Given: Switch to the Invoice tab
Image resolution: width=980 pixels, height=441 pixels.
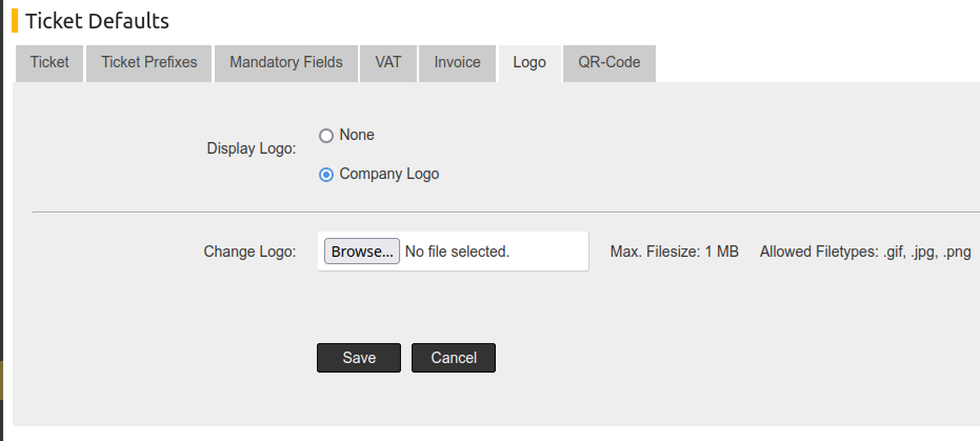Looking at the screenshot, I should pos(457,62).
